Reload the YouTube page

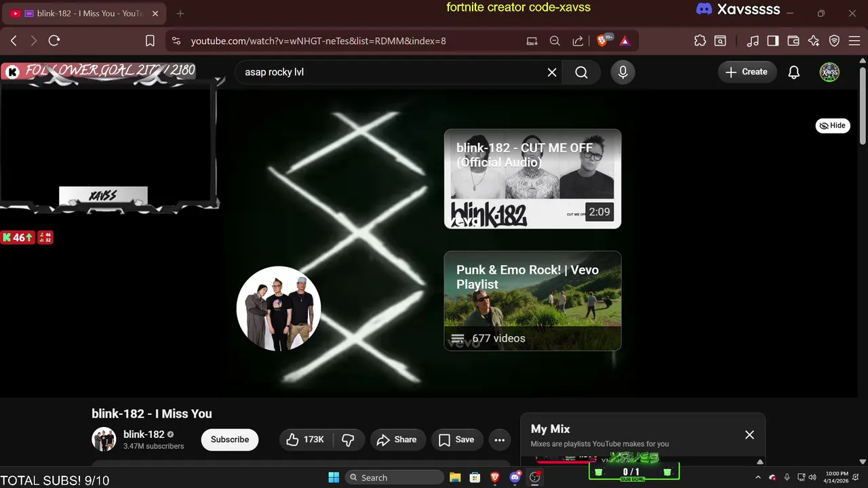tap(54, 41)
